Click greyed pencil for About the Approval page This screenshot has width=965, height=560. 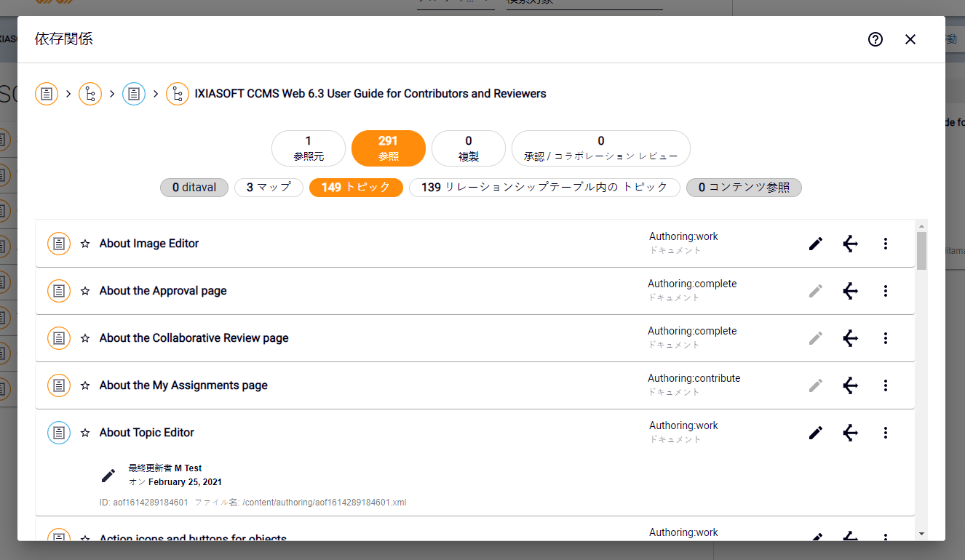816,291
